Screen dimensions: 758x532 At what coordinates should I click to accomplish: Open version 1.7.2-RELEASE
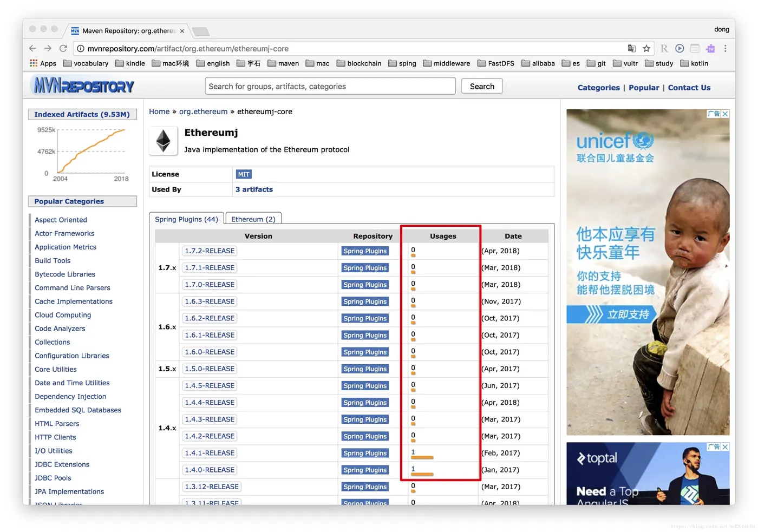coord(210,251)
